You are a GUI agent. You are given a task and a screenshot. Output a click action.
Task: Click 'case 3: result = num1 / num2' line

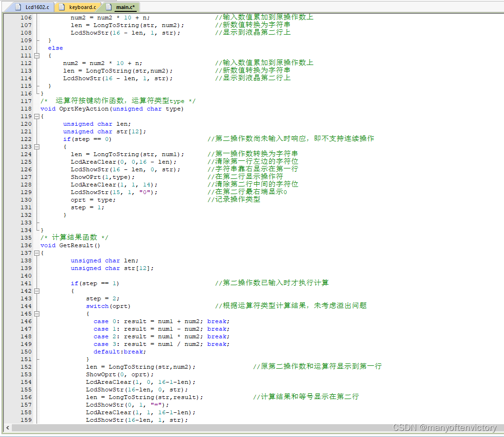pos(162,344)
